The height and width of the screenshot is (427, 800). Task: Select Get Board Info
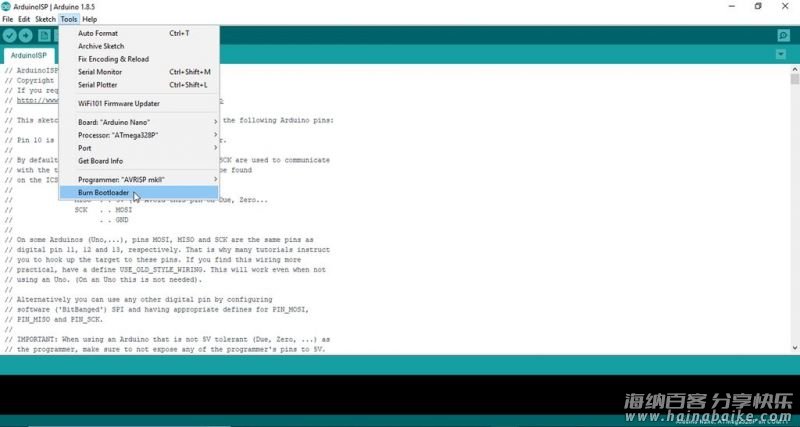click(x=139, y=161)
